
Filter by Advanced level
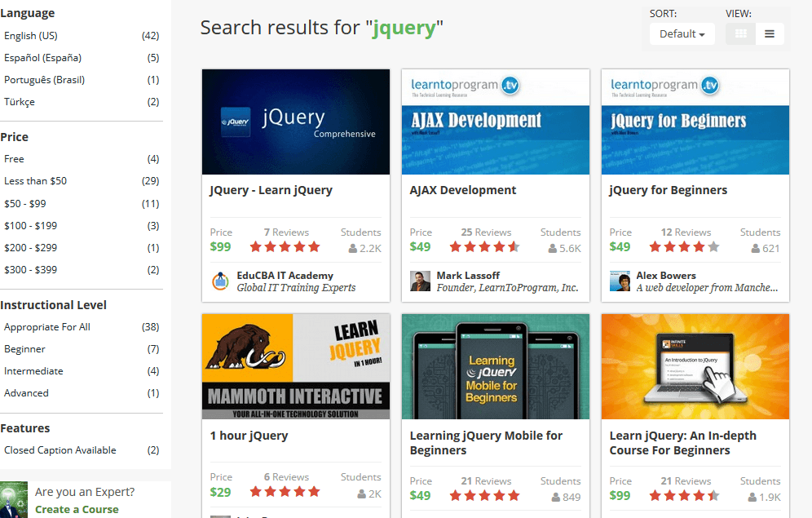click(x=82, y=393)
